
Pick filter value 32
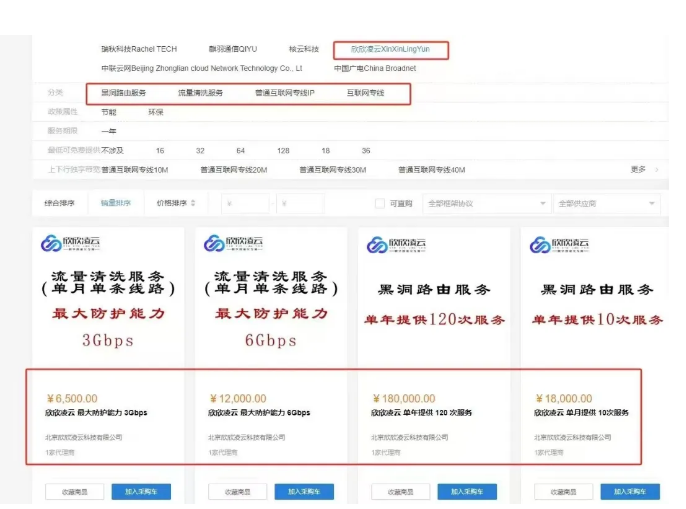[200, 151]
